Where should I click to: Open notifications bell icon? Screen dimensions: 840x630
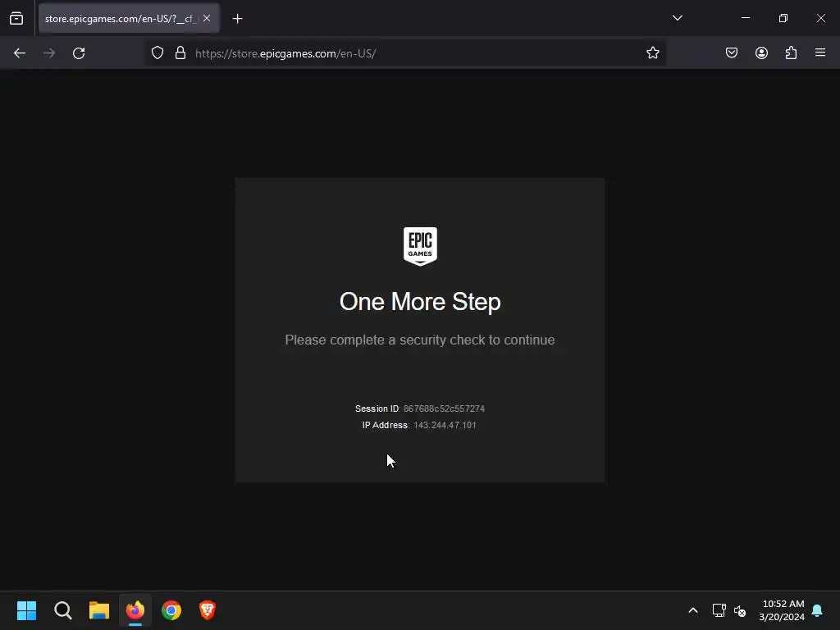coord(818,610)
